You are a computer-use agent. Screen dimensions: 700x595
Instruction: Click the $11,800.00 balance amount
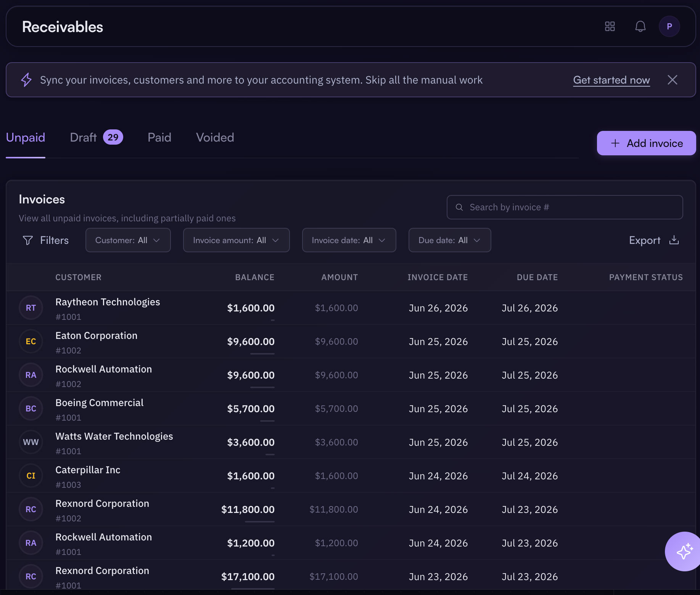[248, 510]
